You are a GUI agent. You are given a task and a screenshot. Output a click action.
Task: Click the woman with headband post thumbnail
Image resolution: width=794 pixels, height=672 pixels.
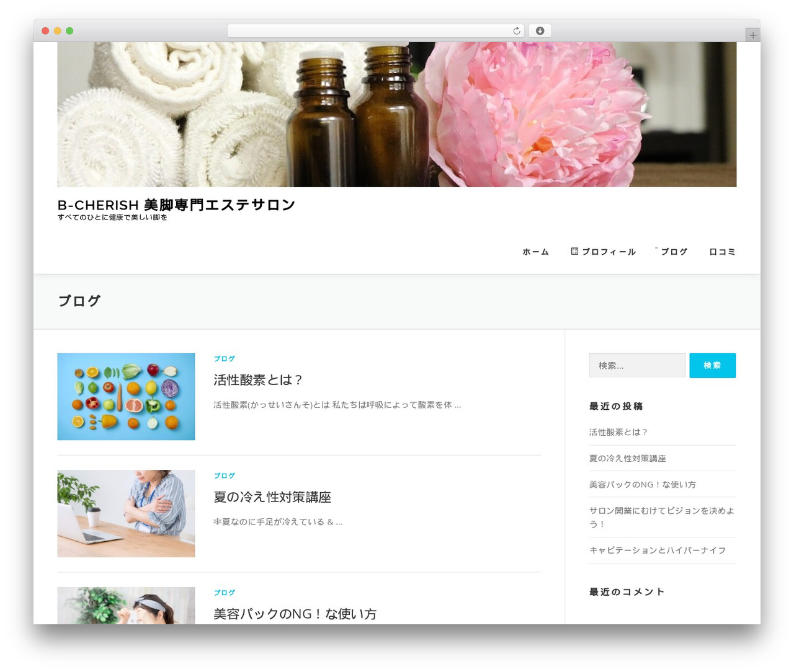pos(126,606)
